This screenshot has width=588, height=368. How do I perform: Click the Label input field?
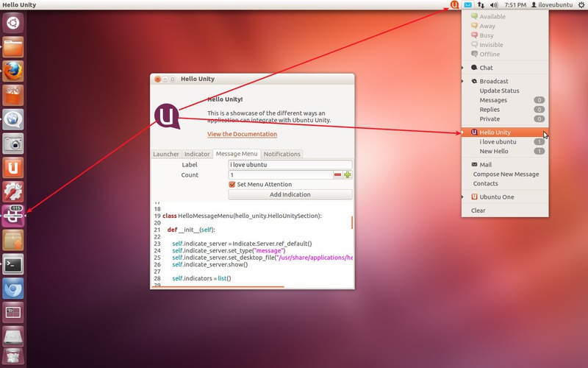click(290, 164)
